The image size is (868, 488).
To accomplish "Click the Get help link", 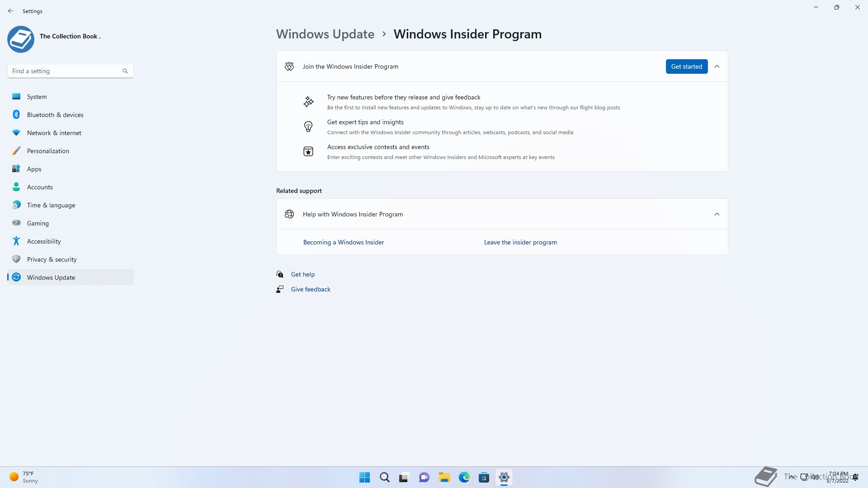I will pos(303,274).
